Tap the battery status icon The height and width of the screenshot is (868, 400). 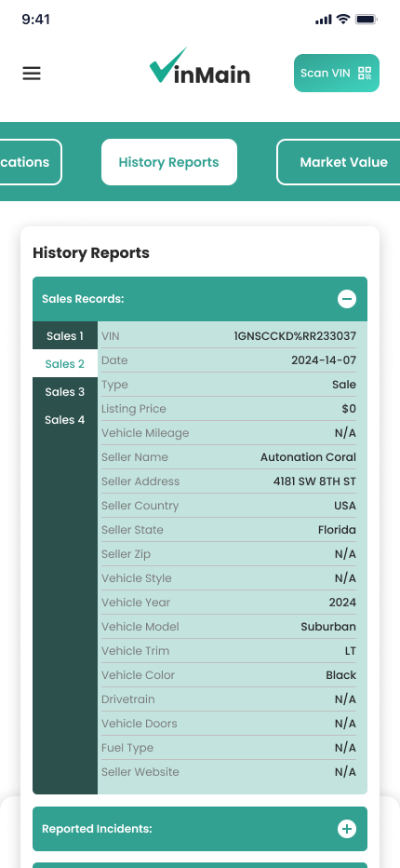(366, 20)
